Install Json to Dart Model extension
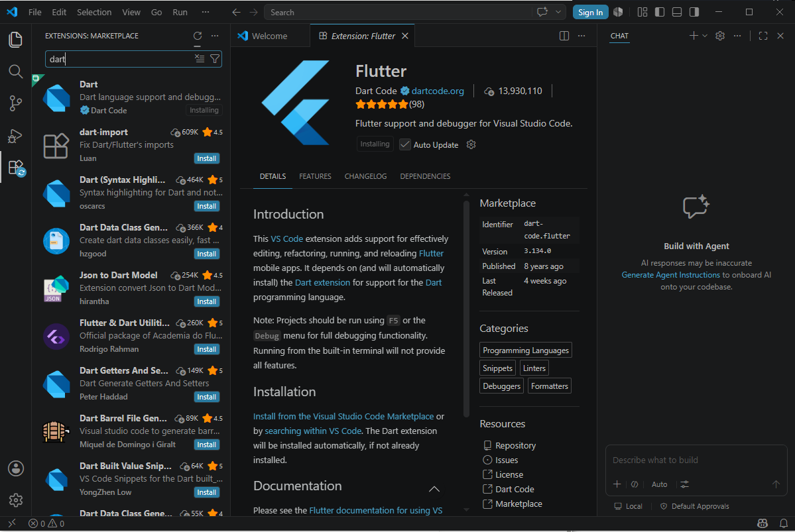The height and width of the screenshot is (532, 795). point(207,301)
